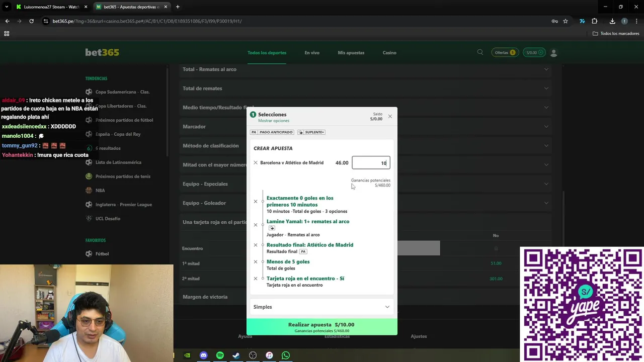Click the Mostrar opciones link
Viewport: 644px width, 362px height.
coord(274,121)
